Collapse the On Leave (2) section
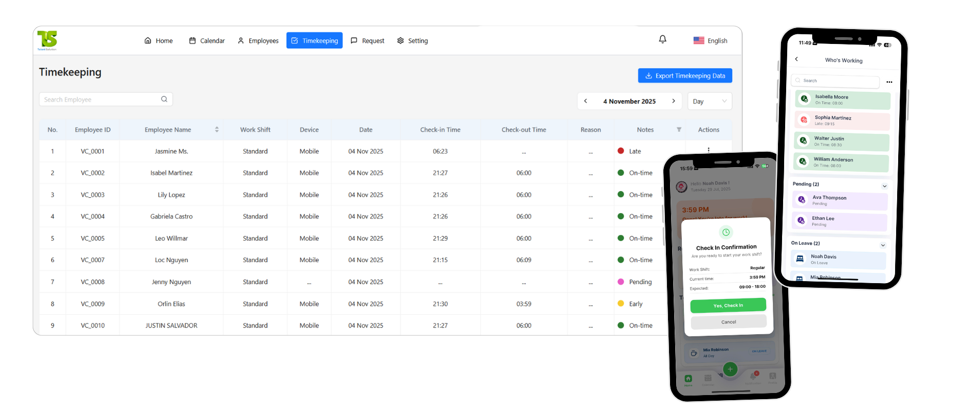This screenshot has width=980, height=415. point(883,245)
